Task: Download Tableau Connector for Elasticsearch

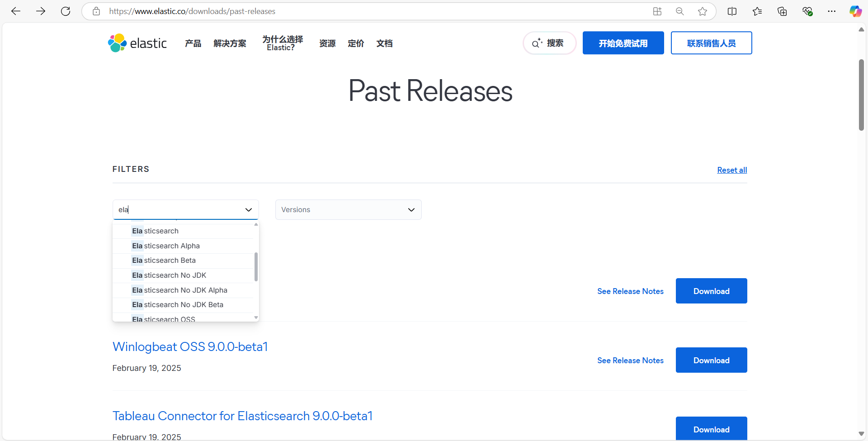Action: 711,428
